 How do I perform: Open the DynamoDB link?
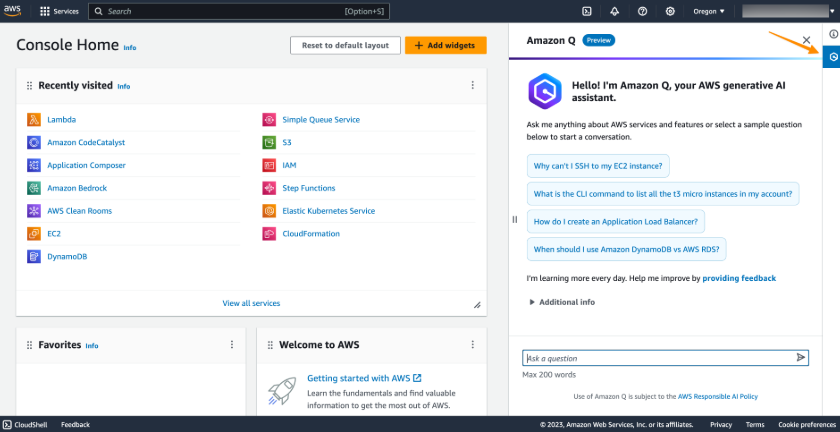(x=67, y=256)
